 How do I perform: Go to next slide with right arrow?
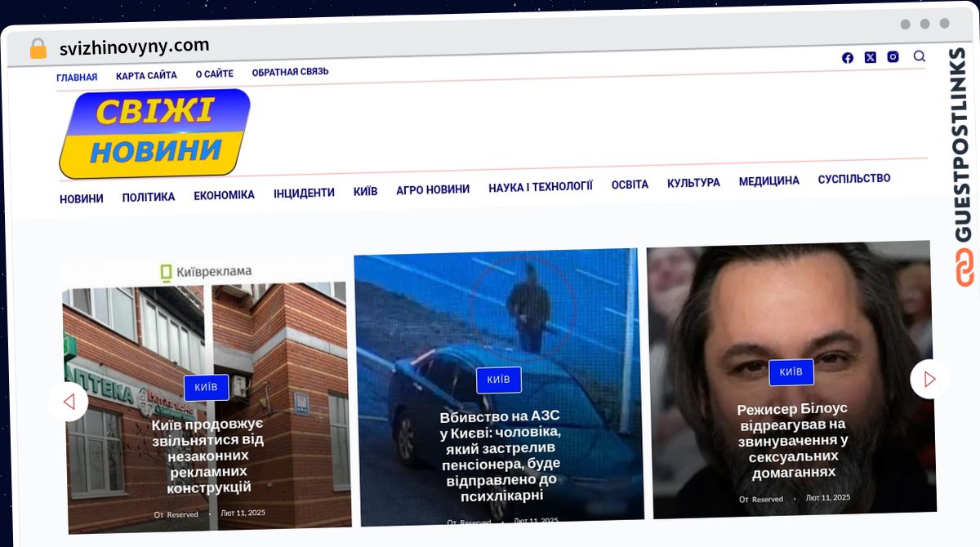(x=929, y=379)
